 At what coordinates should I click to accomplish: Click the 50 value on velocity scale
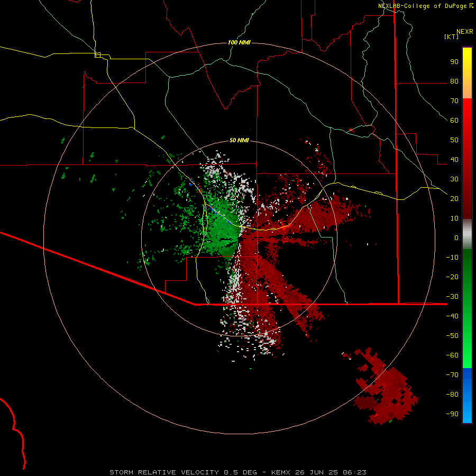(454, 140)
